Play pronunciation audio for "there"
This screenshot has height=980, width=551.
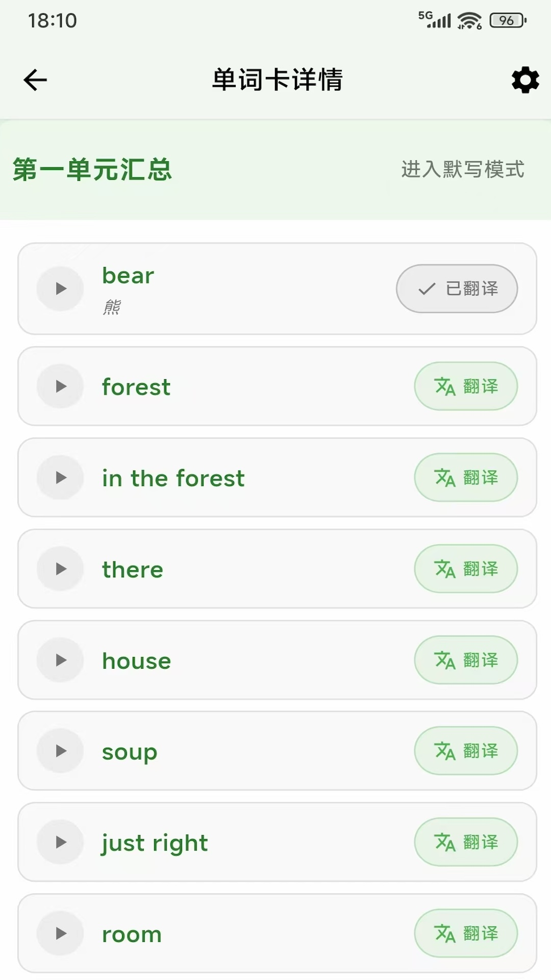point(60,569)
